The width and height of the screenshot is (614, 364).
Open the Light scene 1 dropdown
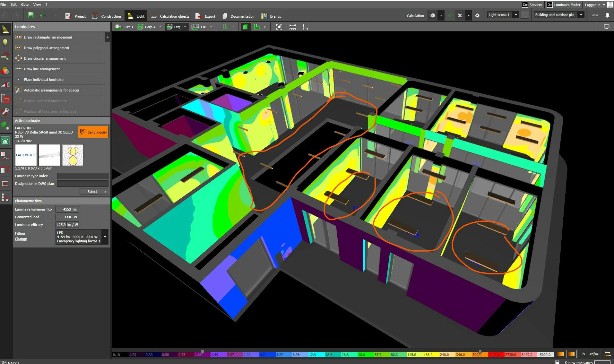pos(516,15)
